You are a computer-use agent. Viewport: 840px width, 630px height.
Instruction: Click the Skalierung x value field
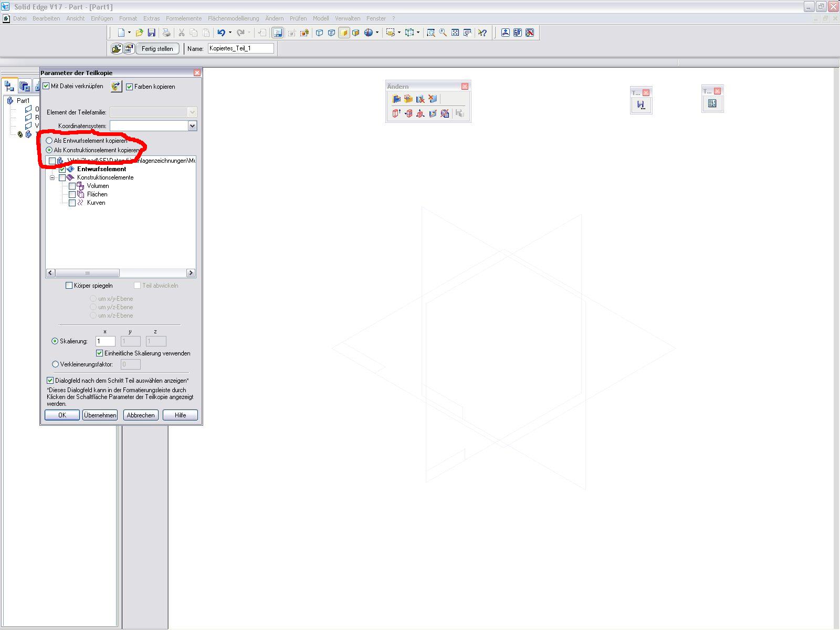point(106,341)
